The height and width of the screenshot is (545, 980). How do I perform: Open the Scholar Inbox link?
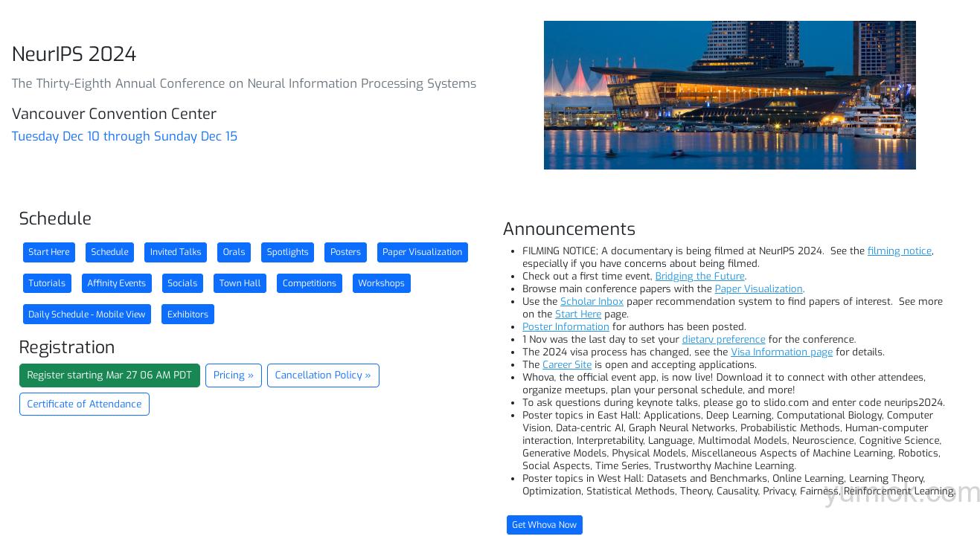(592, 302)
